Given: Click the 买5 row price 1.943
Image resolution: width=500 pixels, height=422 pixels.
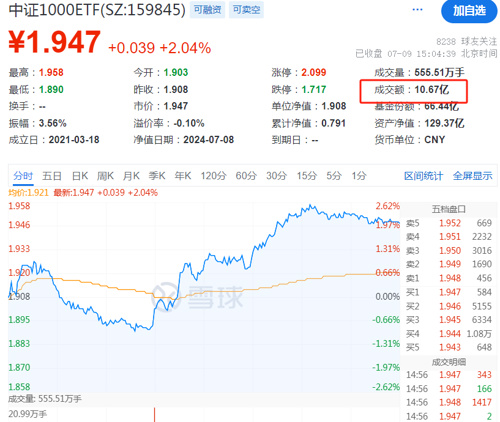Looking at the screenshot, I should coord(450,347).
